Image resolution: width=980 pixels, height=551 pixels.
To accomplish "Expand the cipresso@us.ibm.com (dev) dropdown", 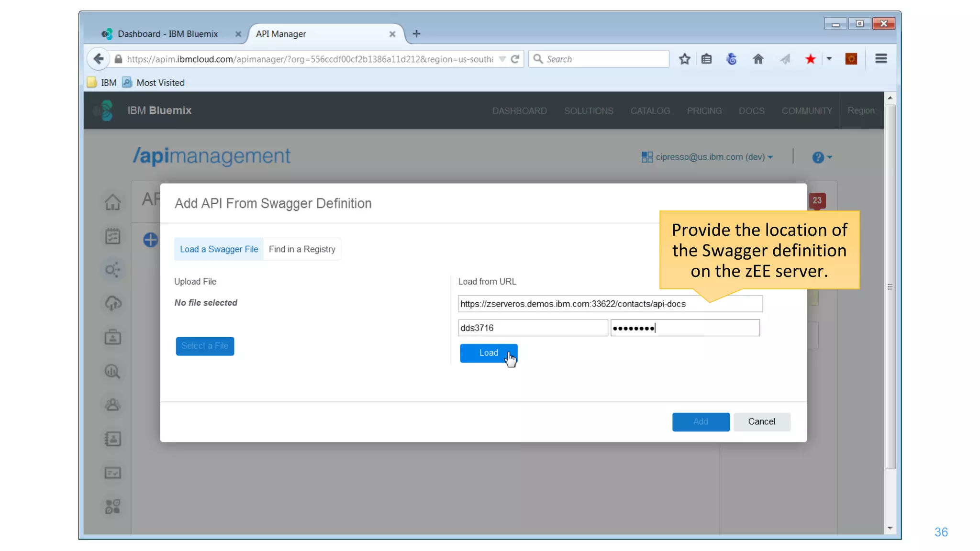I will pos(707,157).
